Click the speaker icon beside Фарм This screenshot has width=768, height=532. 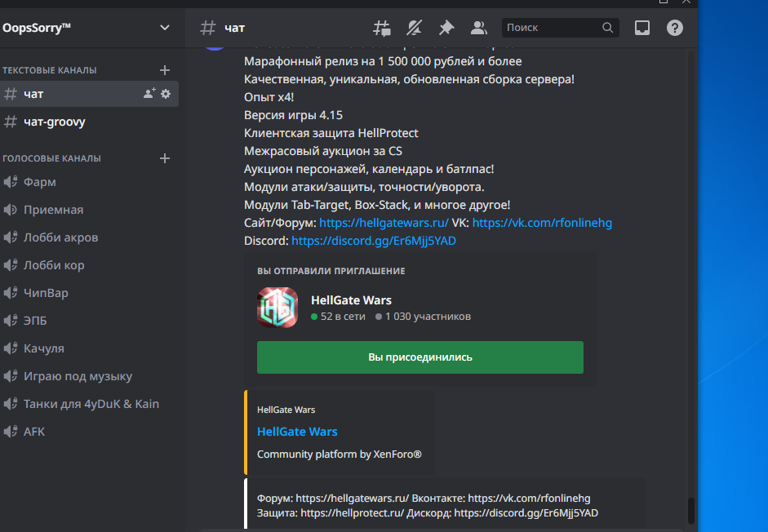[x=11, y=182]
